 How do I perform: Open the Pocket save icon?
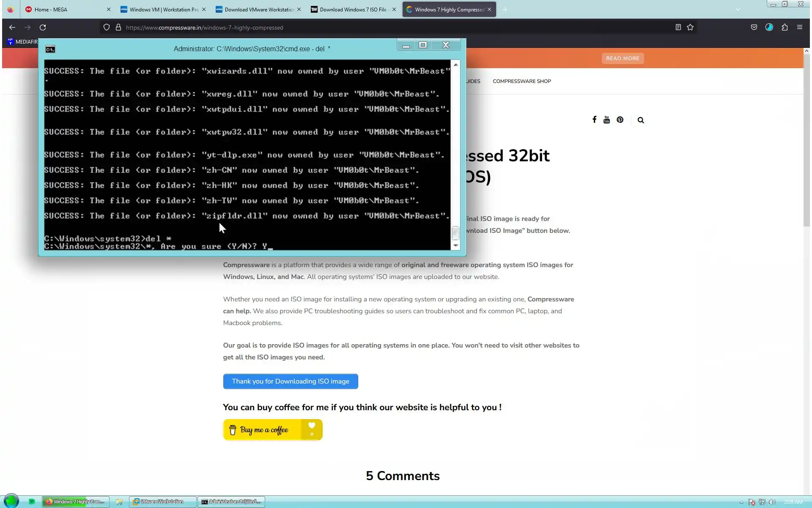point(754,28)
